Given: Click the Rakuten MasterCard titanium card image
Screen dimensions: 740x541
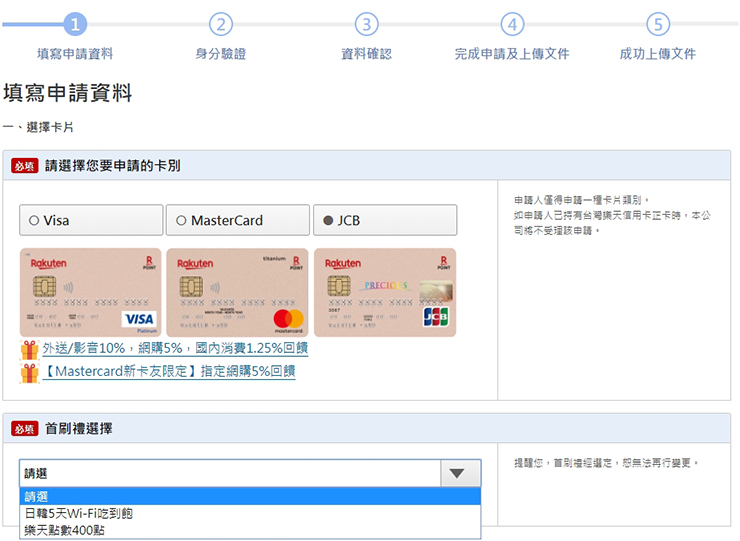Looking at the screenshot, I should click(x=237, y=292).
